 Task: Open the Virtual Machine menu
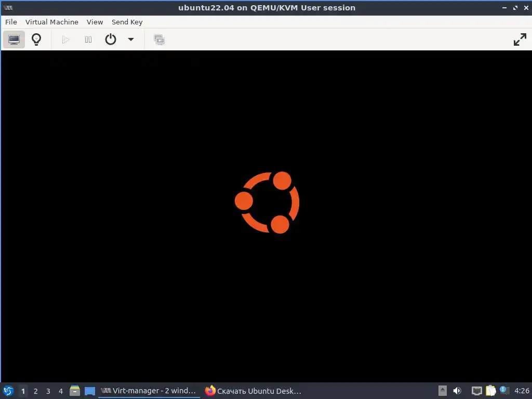[x=52, y=22]
